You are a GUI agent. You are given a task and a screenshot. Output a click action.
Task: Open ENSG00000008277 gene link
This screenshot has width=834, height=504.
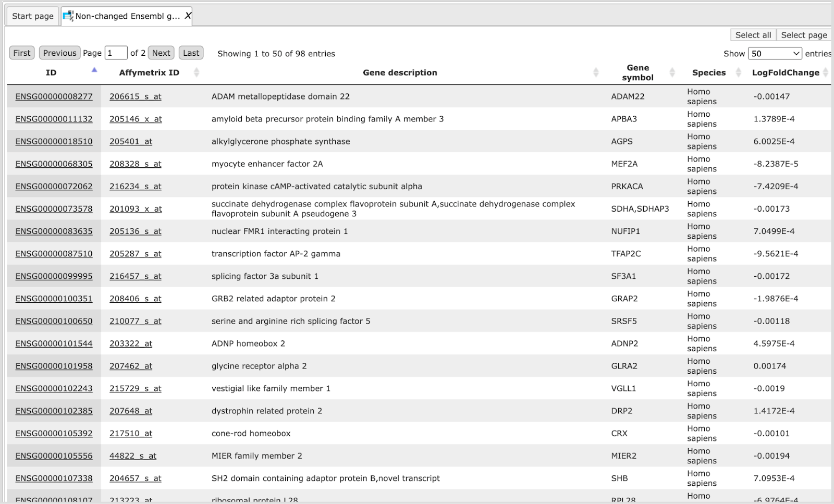point(54,96)
